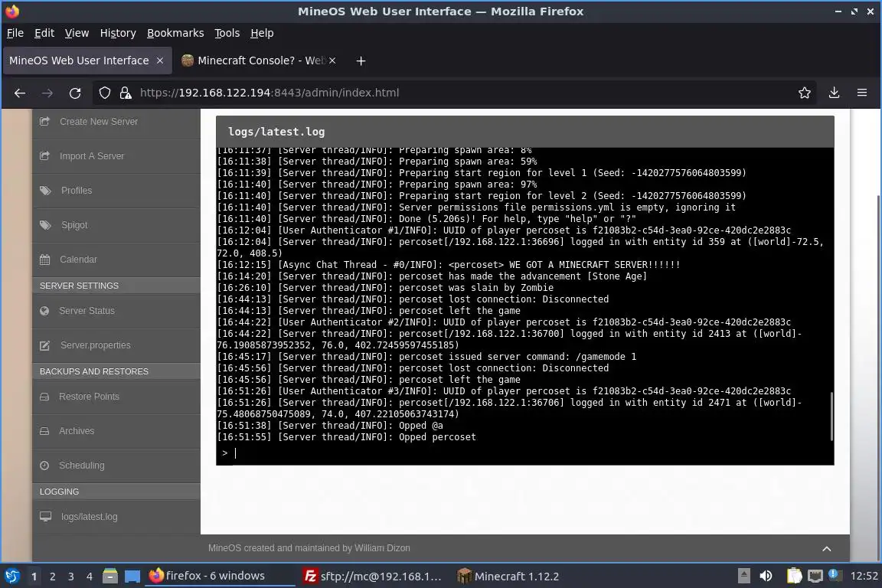Click the Import A Server icon
Viewport: 882px width, 588px height.
45,155
